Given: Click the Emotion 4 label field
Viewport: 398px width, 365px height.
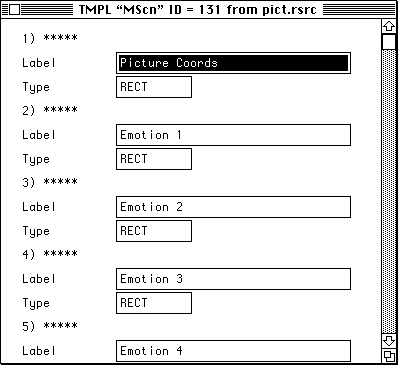Looking at the screenshot, I should pos(233,351).
